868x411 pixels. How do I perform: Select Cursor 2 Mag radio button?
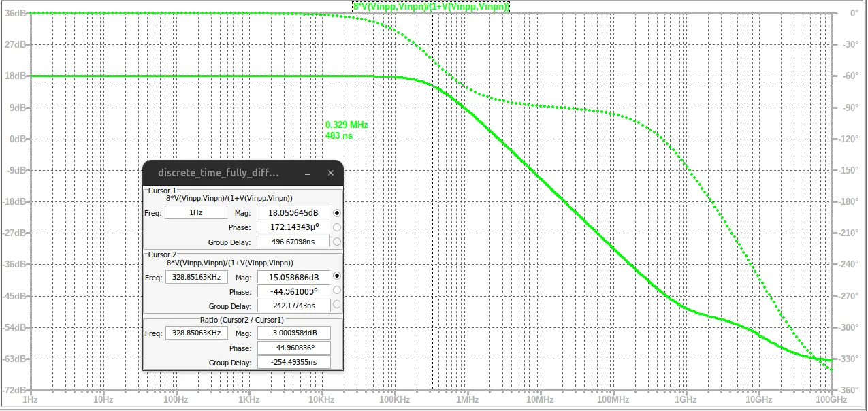(x=336, y=277)
